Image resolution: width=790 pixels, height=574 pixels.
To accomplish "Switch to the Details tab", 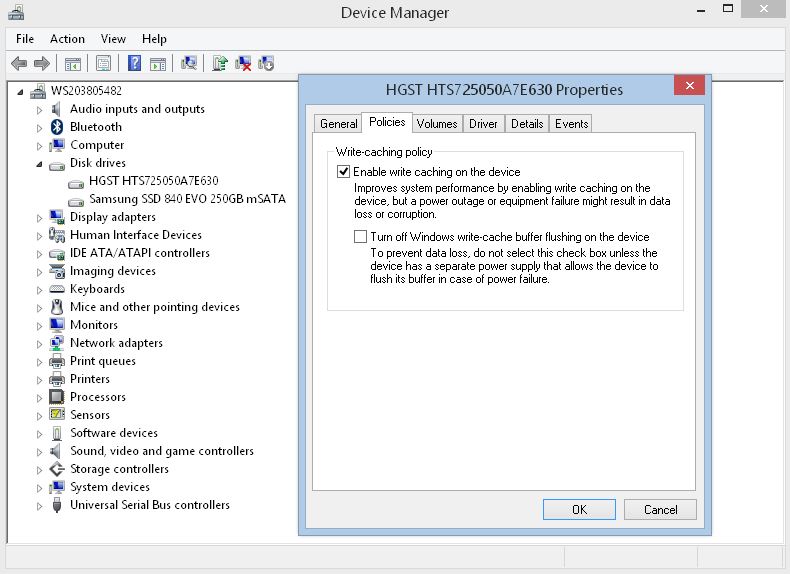I will point(527,123).
